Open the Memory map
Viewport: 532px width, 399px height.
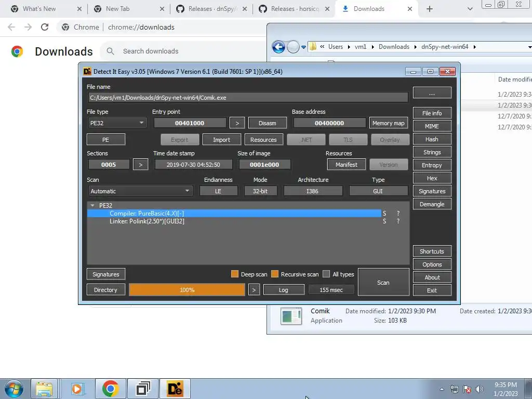[x=389, y=123]
